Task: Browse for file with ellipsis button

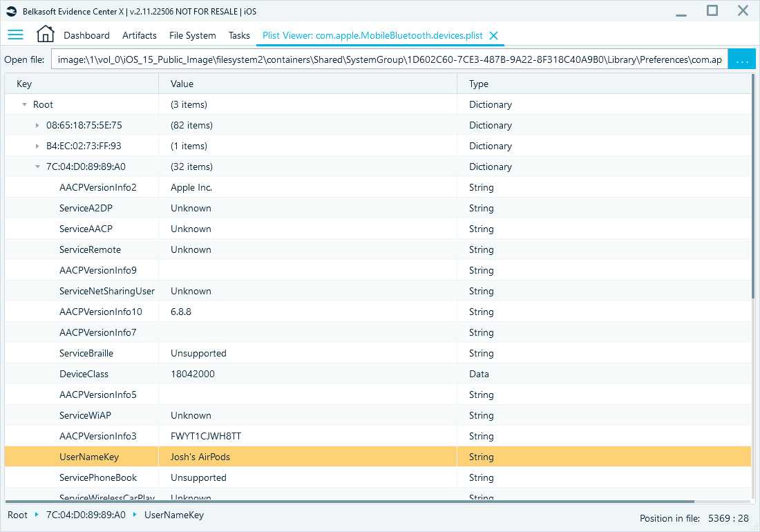Action: tap(741, 59)
